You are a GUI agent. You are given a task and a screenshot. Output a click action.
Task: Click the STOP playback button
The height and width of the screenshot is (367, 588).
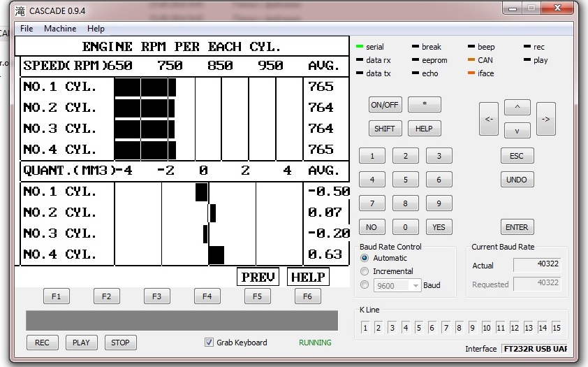coord(120,343)
